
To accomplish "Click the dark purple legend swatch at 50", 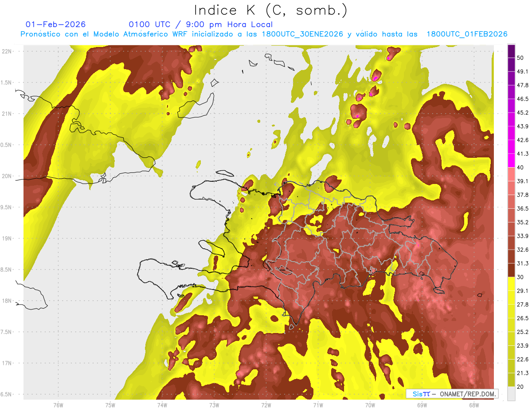I will (511, 51).
